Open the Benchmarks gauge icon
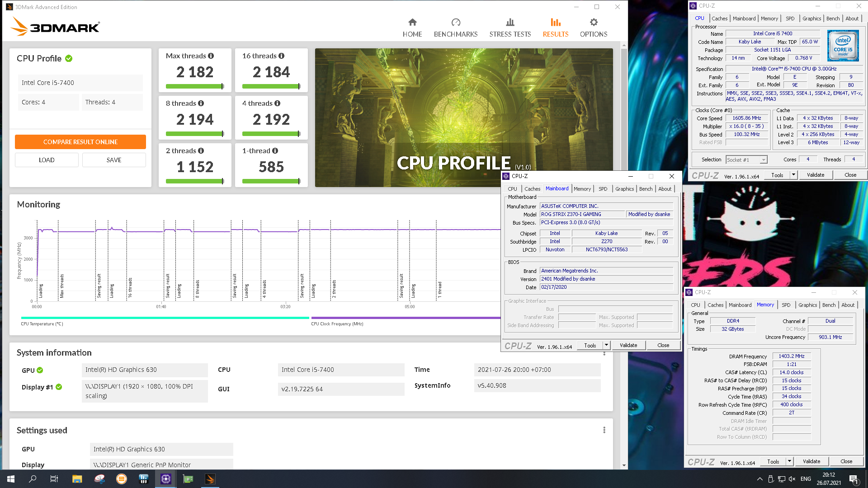 point(456,22)
